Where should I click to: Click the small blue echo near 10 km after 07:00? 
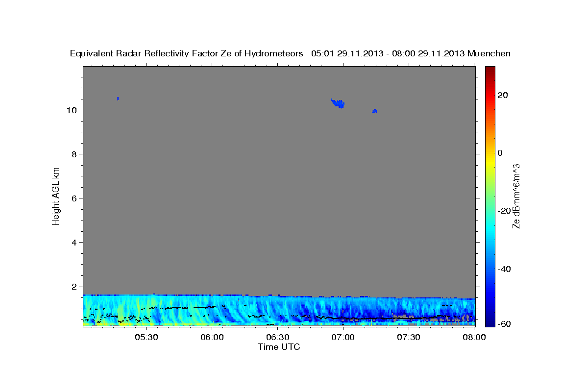374,111
